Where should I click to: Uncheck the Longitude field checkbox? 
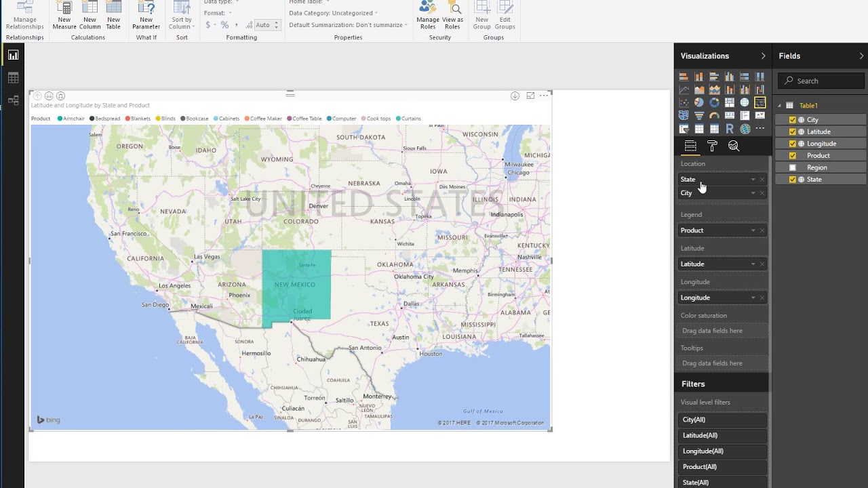(792, 144)
